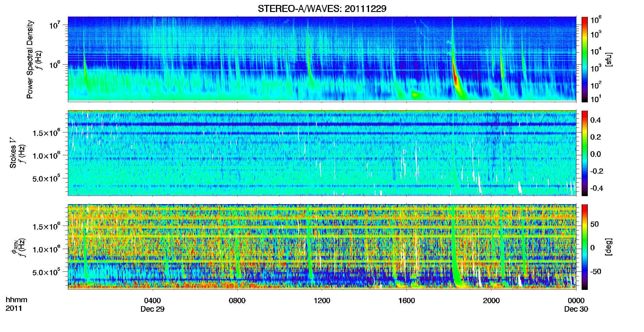Click the 1.0×10^6 tick of Stokes V panel
This screenshot has height=332, width=644.
coord(47,155)
